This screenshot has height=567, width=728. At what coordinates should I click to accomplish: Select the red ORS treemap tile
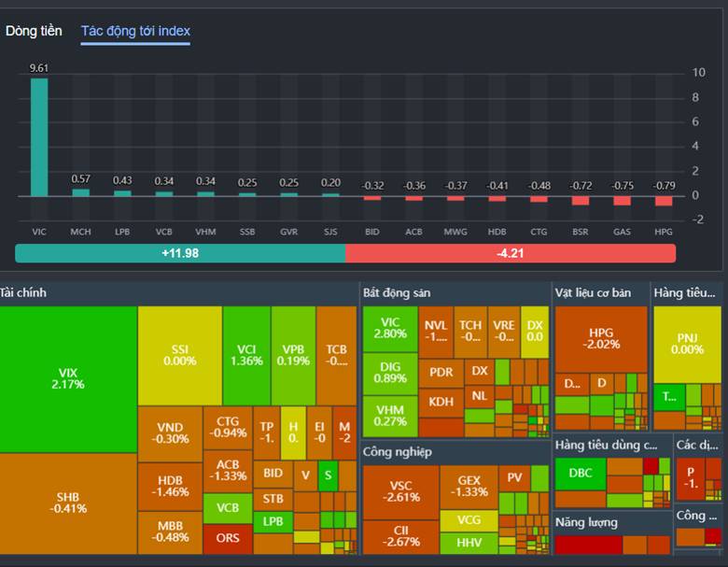click(228, 538)
